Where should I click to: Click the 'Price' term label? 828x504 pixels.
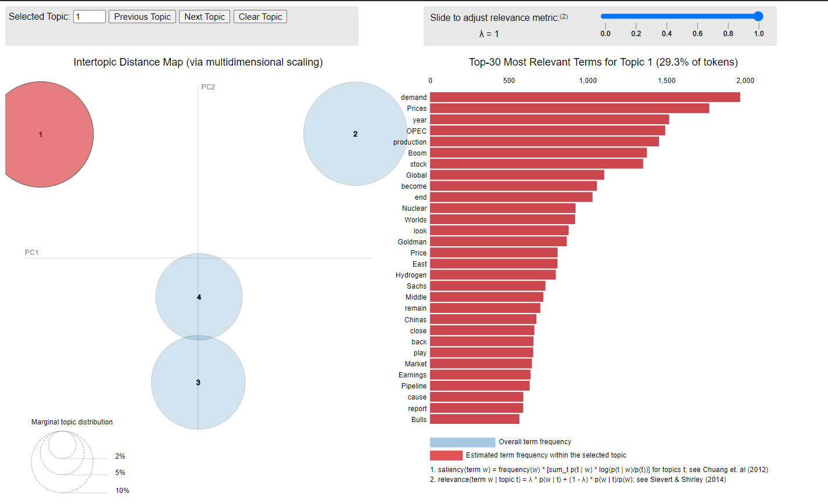click(x=418, y=253)
